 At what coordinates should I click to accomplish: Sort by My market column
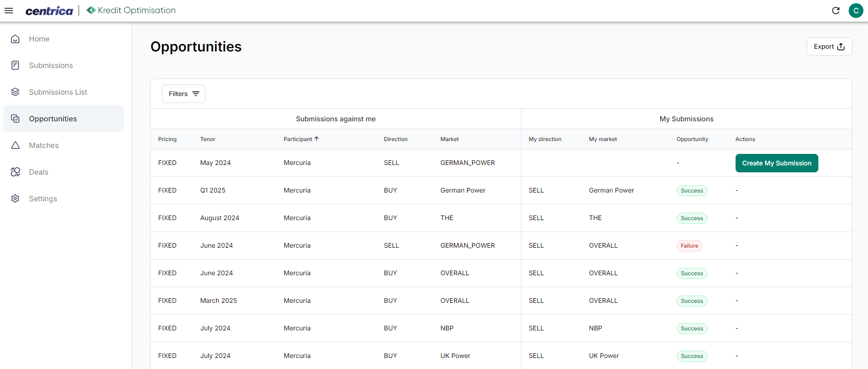[603, 139]
